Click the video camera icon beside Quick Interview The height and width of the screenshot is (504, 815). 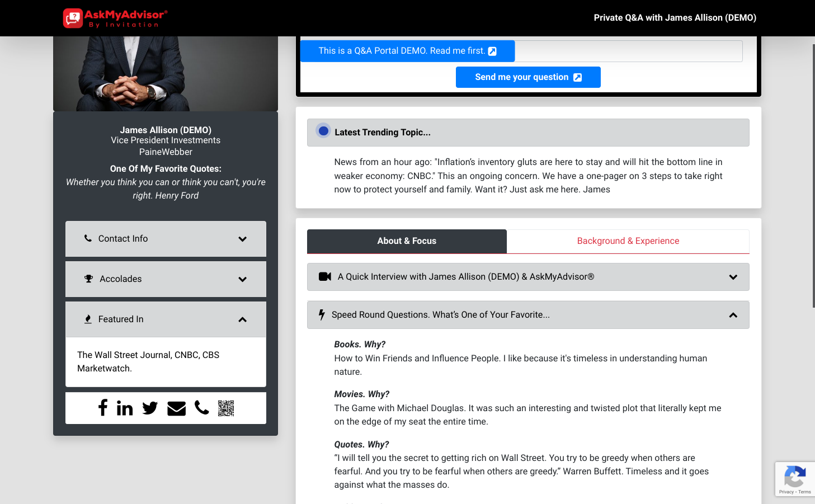(325, 276)
